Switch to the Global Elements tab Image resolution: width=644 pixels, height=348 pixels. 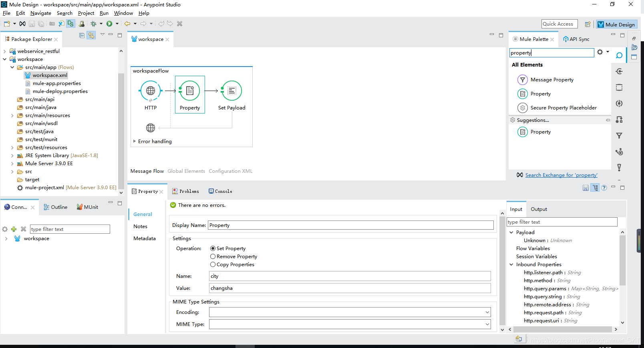(186, 171)
